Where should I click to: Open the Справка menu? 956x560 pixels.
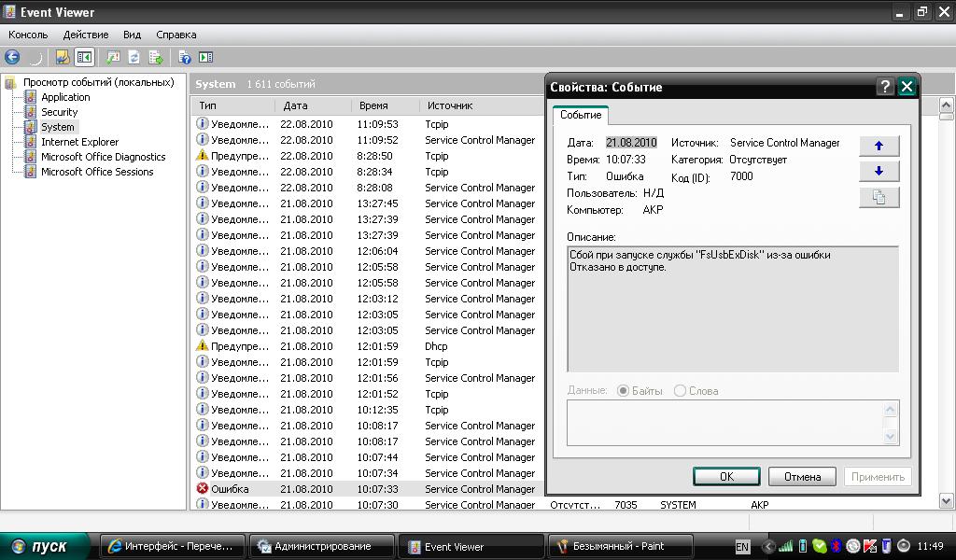click(x=176, y=35)
